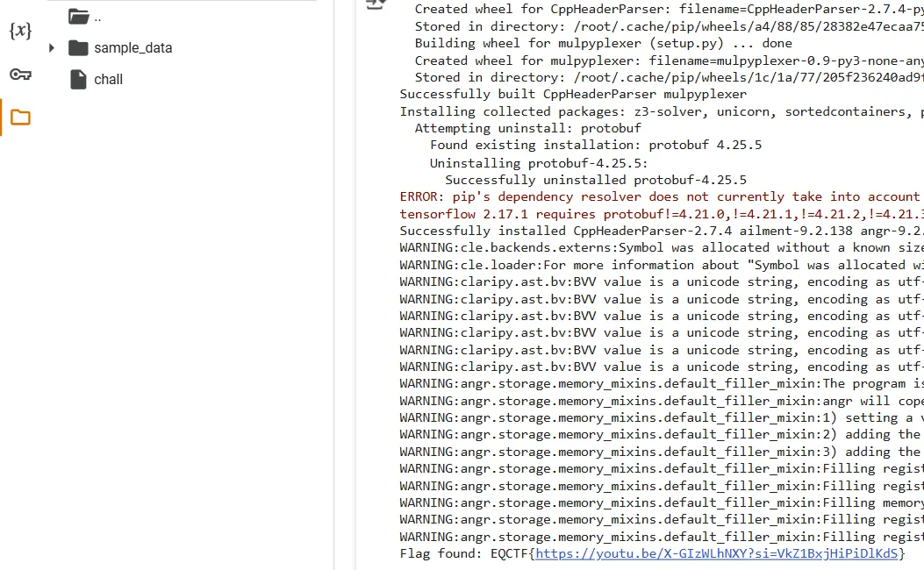Click 'Uninstalling protobuf-4.25.5:' line

[x=539, y=162]
